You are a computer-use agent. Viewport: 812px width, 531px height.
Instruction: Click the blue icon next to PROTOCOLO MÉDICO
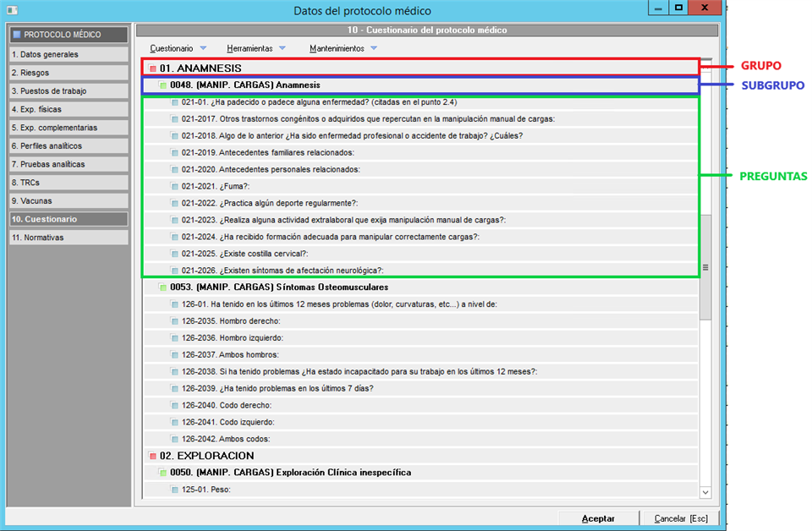pos(16,35)
